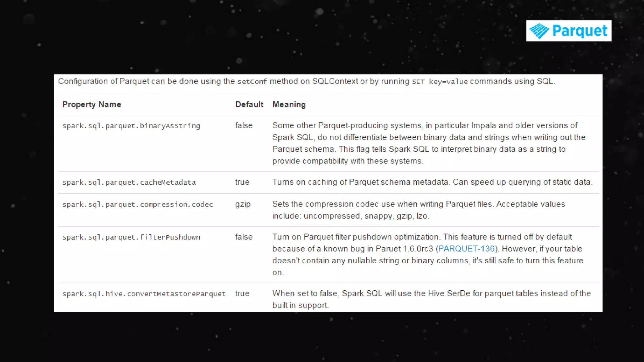
Task: Click the true default for convertMetastoreParquet
Action: 242,294
